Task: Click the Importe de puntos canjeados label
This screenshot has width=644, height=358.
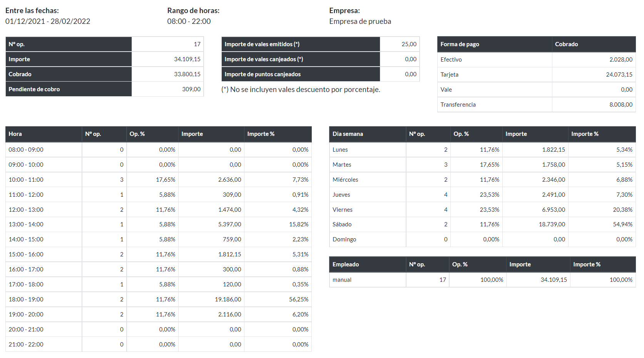Action: [x=263, y=74]
